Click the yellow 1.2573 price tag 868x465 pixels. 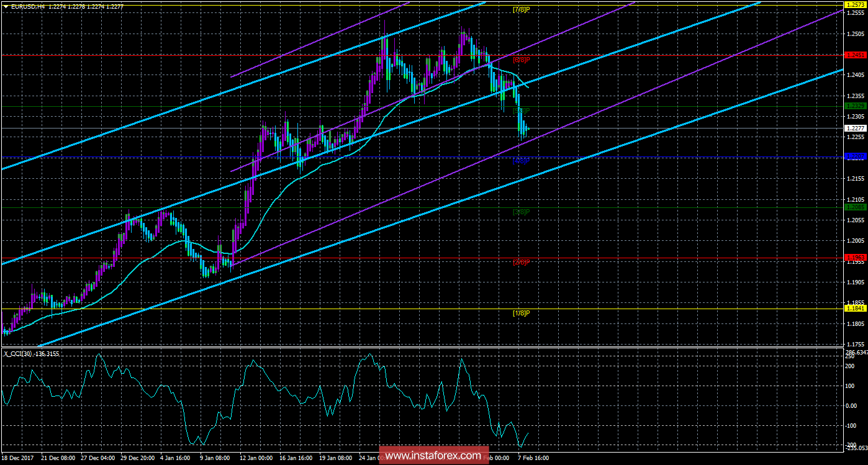pos(856,4)
